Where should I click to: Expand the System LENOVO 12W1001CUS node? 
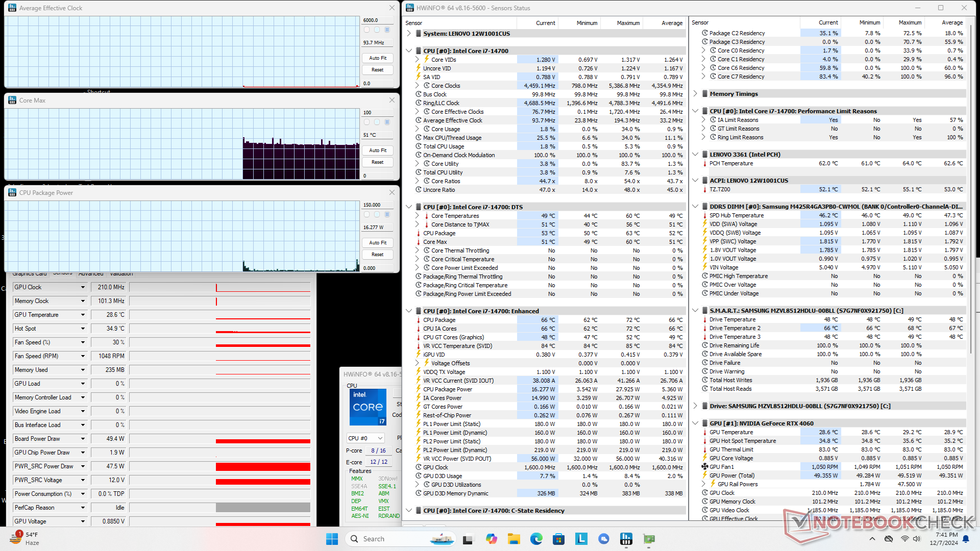pyautogui.click(x=409, y=34)
